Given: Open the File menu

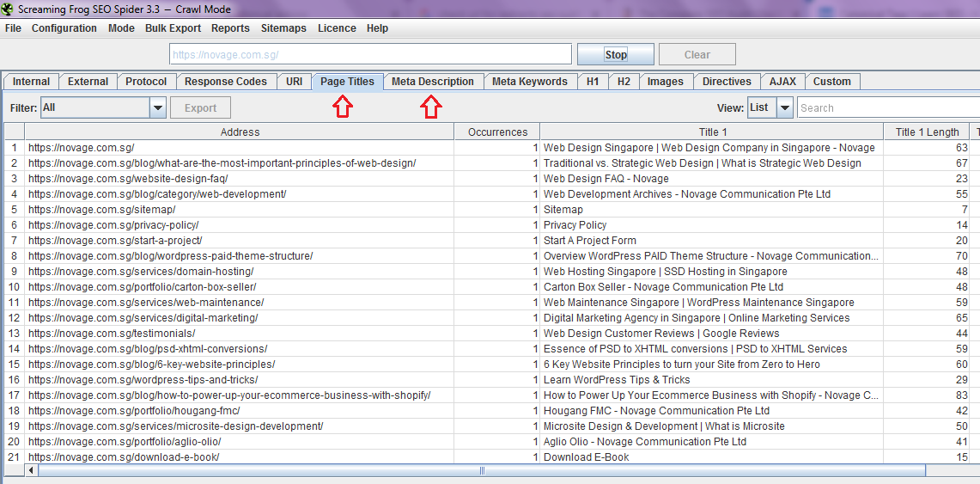Looking at the screenshot, I should point(13,28).
